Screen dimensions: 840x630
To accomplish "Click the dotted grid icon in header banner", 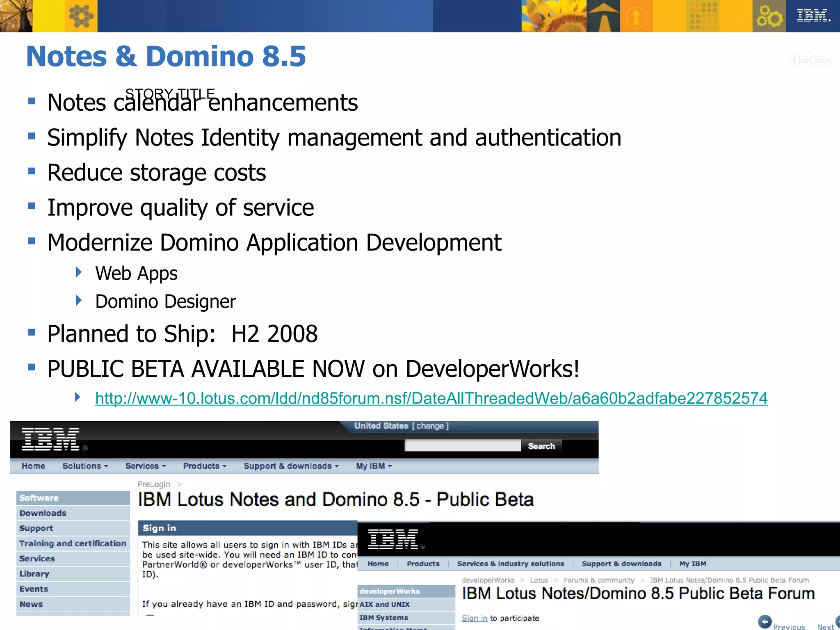I will click(703, 16).
